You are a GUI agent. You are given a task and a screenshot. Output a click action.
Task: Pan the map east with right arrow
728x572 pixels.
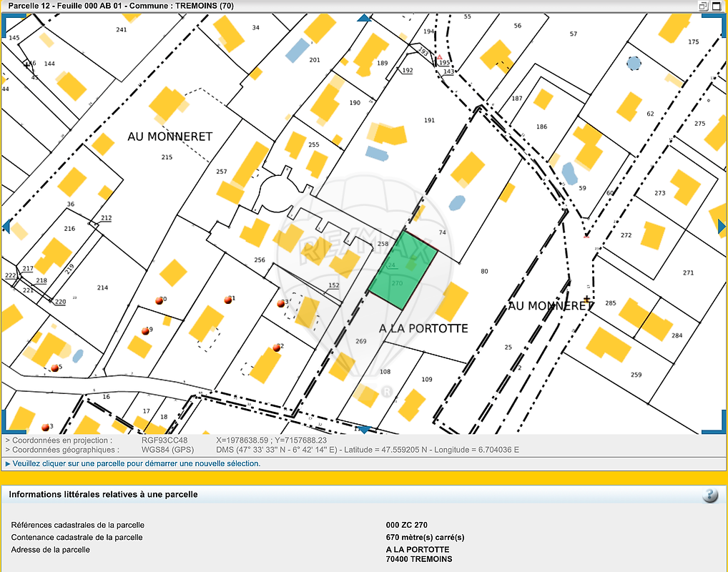[722, 227]
